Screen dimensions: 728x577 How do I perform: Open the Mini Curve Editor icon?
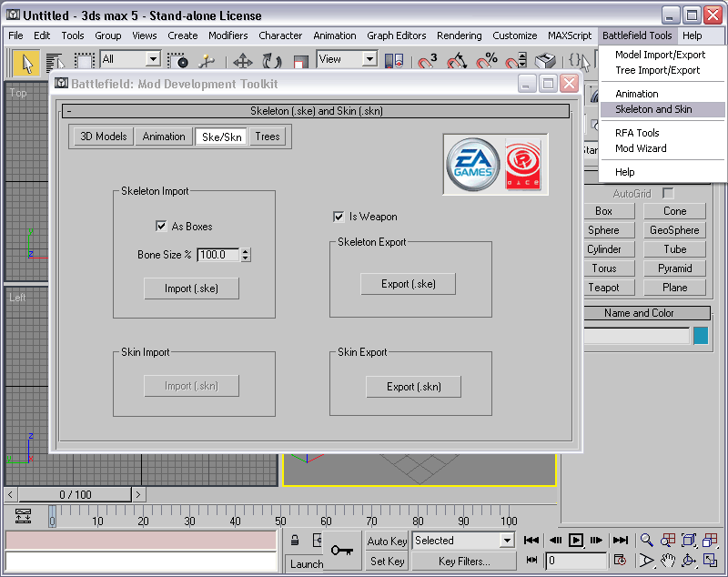24,516
